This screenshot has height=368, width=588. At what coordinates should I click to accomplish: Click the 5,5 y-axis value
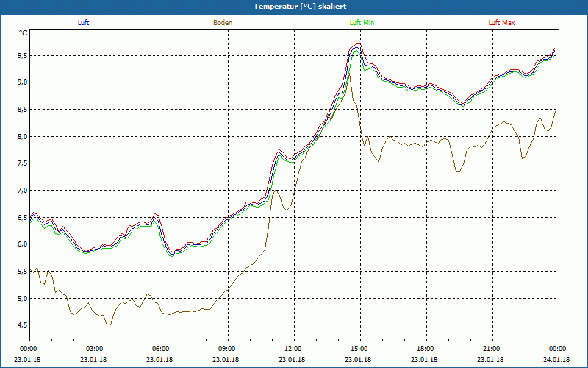pyautogui.click(x=23, y=271)
